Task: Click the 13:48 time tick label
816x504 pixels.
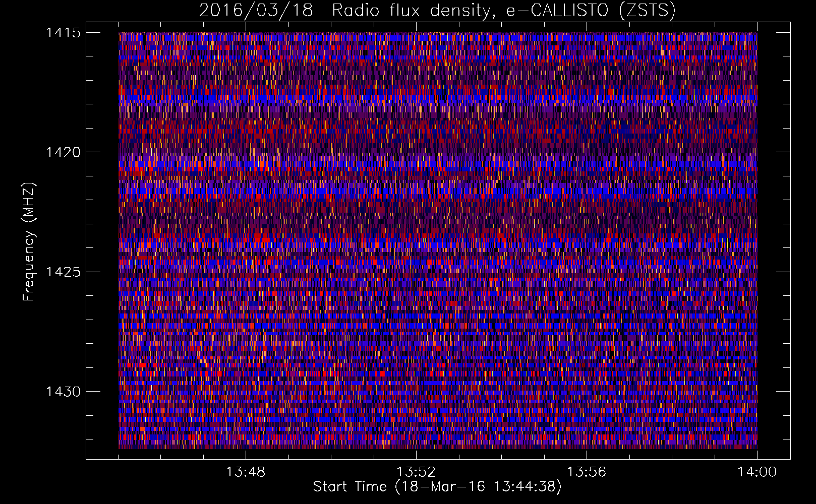Action: [246, 472]
